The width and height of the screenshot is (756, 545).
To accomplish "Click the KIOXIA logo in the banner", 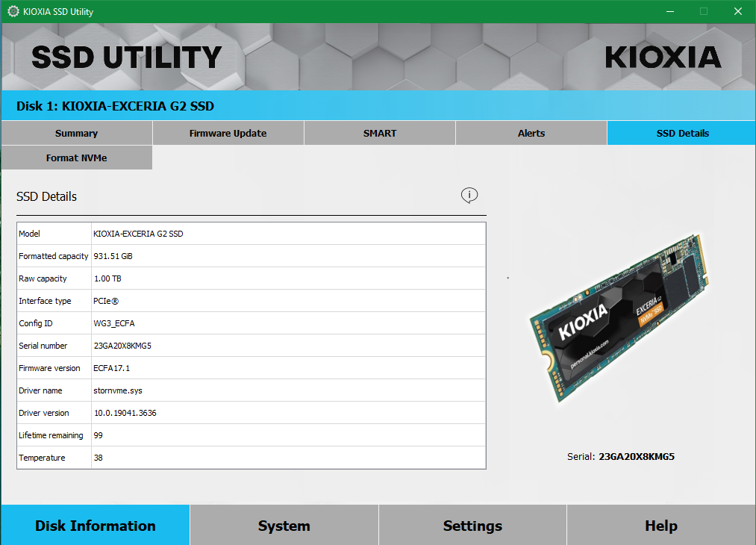I will (x=663, y=57).
